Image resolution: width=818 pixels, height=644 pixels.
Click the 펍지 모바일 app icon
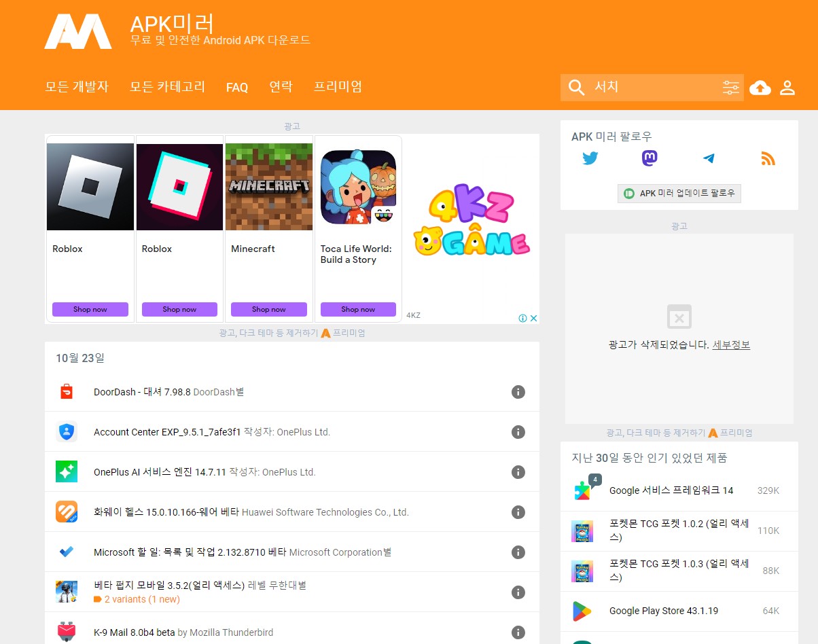(67, 592)
